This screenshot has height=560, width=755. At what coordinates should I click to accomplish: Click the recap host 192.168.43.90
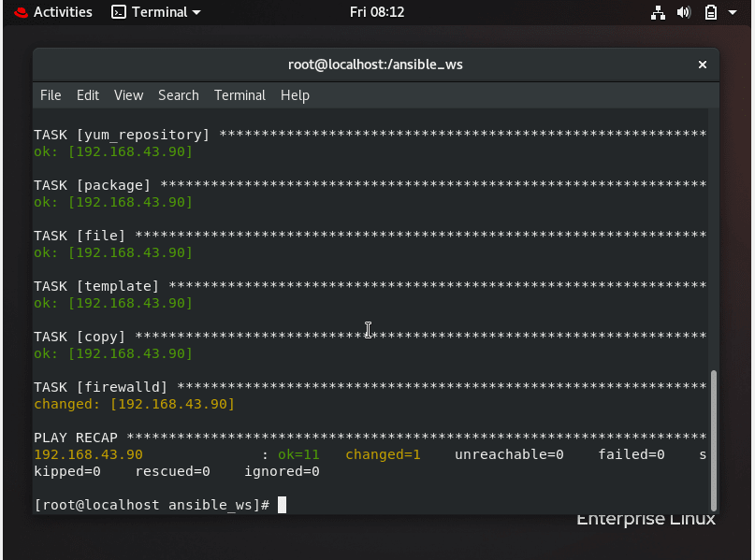pos(89,454)
